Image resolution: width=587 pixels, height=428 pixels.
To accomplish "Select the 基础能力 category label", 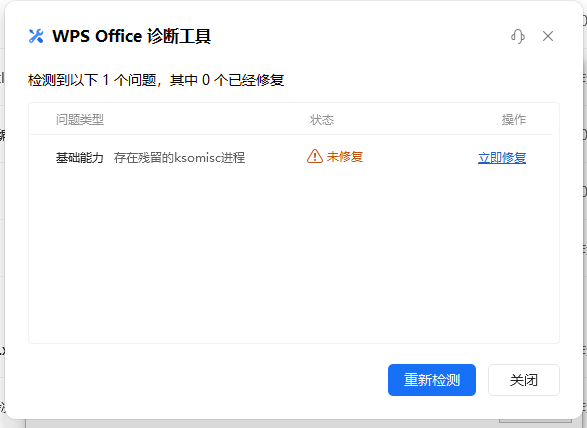I will 80,158.
